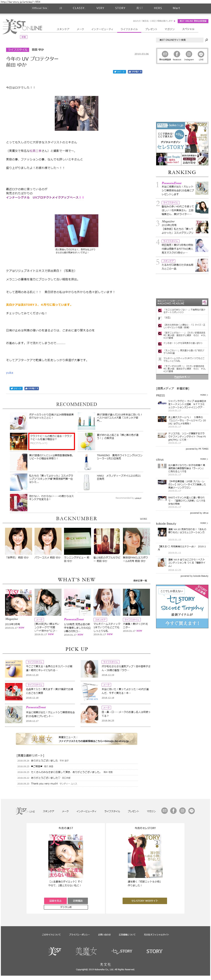211x980 pixels.
Task: Click the 美ST ONLINE logo in the lower navigation
Action: 25,811
